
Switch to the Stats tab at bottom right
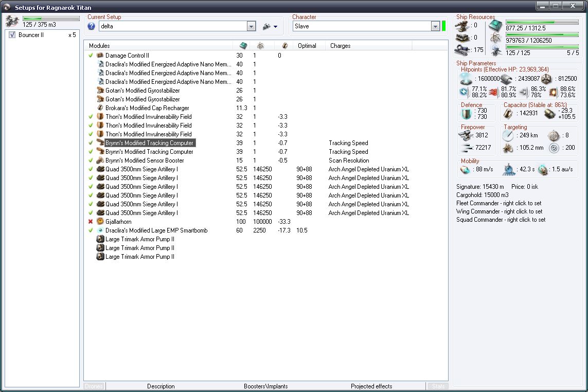click(x=438, y=386)
